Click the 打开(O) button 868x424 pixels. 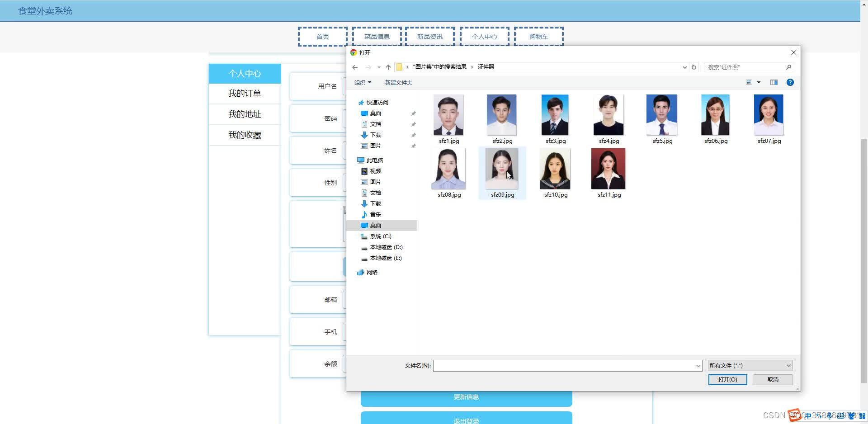[727, 380]
